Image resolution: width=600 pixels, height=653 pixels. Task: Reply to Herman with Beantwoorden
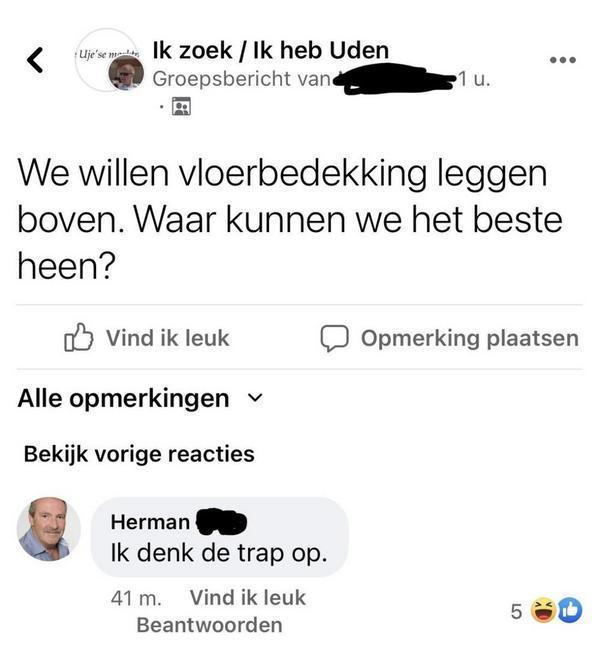click(209, 625)
